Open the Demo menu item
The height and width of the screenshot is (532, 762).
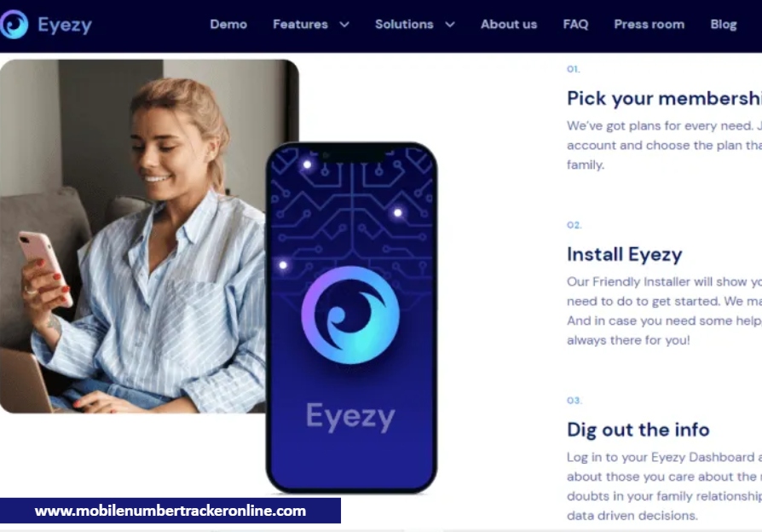(228, 25)
